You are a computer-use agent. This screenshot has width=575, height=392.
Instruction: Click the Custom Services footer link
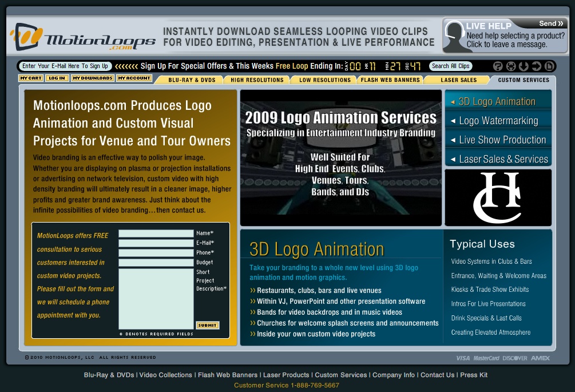coord(340,375)
